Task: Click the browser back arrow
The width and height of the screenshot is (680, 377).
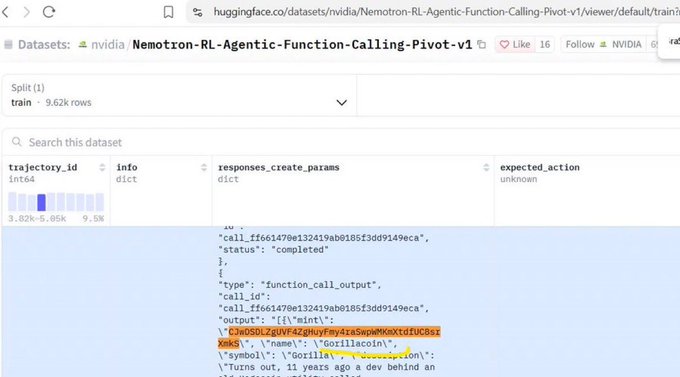Action: pos(5,12)
